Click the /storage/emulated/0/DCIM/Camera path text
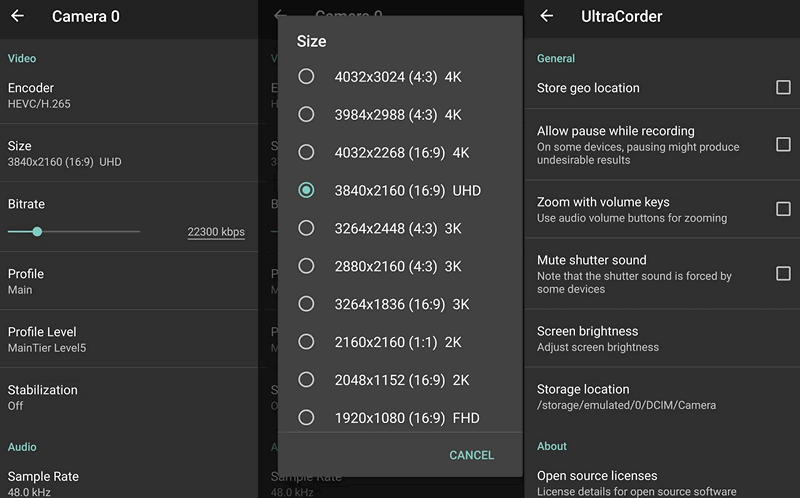Image resolution: width=800 pixels, height=498 pixels. (626, 405)
